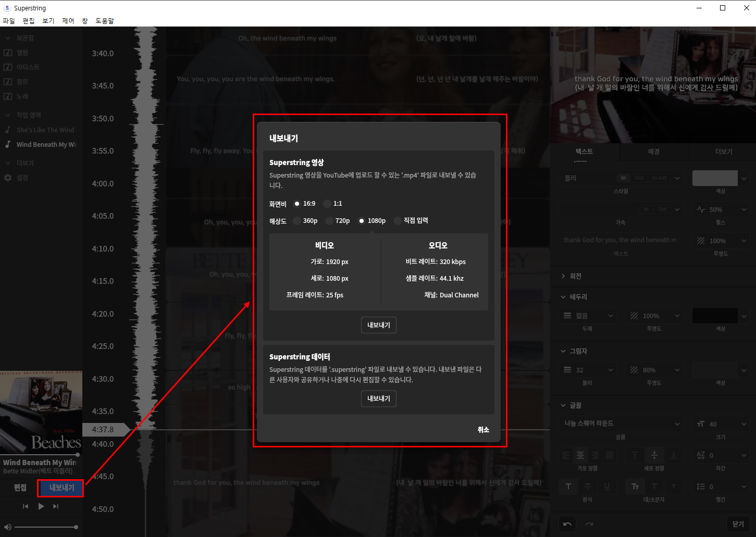Viewport: 756px width, 537px height.
Task: Collapse the 작업 영역 sidebar section
Action: click(x=8, y=115)
